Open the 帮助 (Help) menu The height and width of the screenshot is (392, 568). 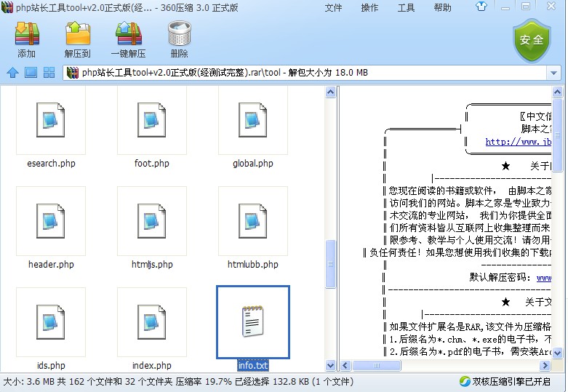click(442, 8)
